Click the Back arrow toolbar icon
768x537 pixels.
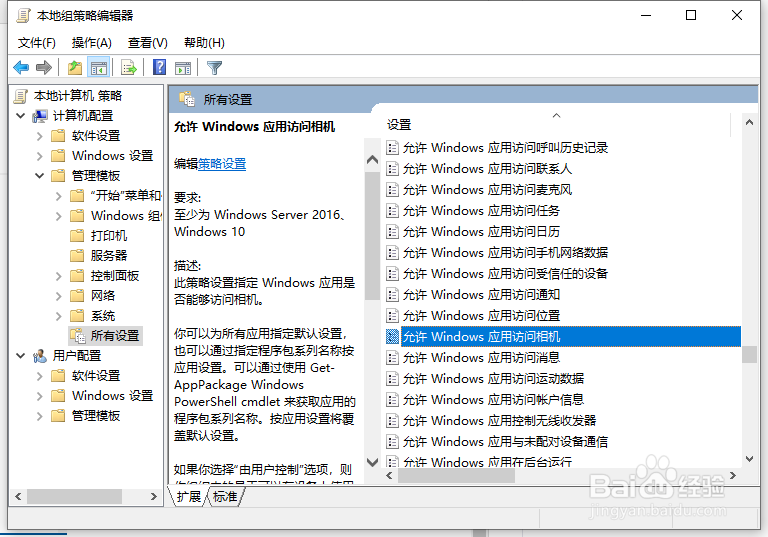(x=21, y=68)
